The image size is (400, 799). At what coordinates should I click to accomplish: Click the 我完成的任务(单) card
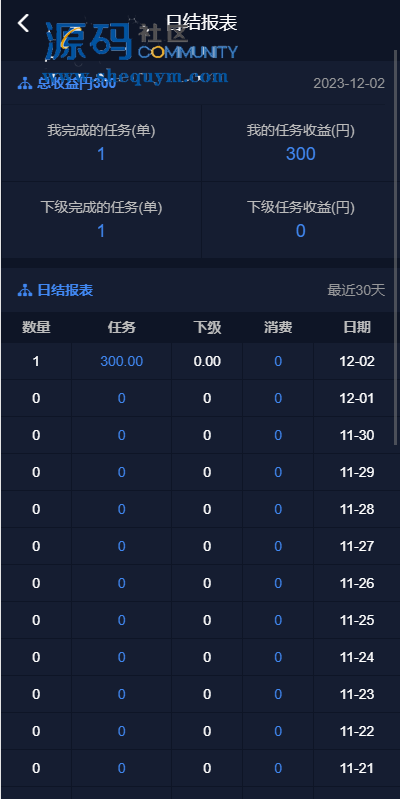click(101, 143)
